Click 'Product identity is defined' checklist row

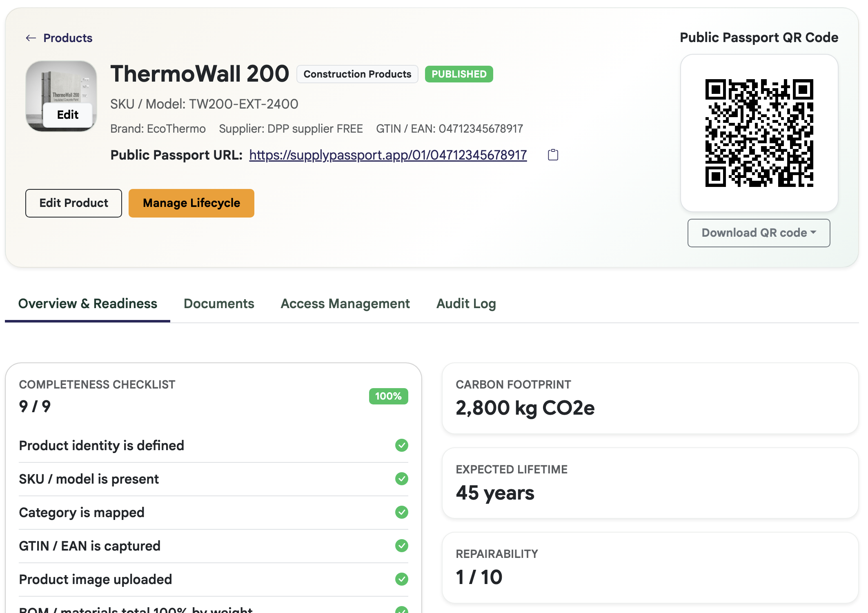click(x=214, y=445)
